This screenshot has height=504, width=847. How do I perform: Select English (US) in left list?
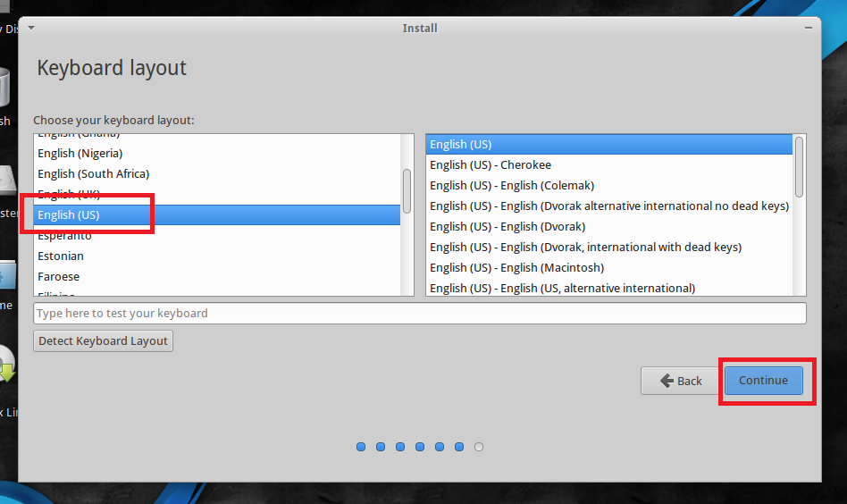[x=216, y=215]
